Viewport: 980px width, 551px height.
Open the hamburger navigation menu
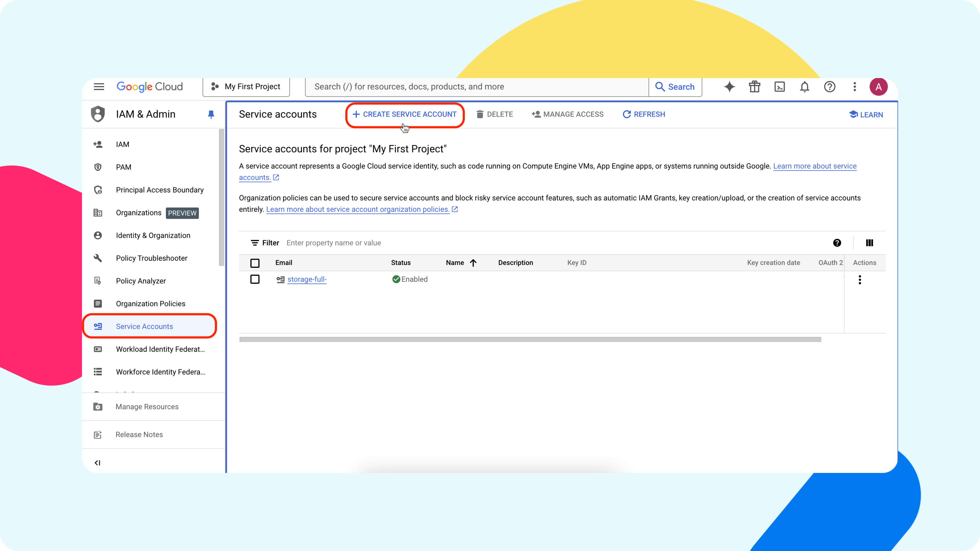[99, 87]
